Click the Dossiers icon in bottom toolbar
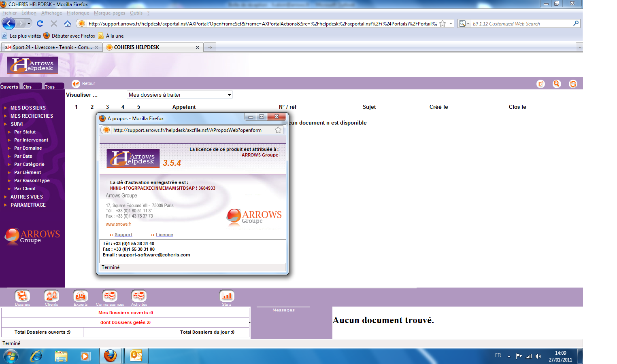 click(22, 296)
